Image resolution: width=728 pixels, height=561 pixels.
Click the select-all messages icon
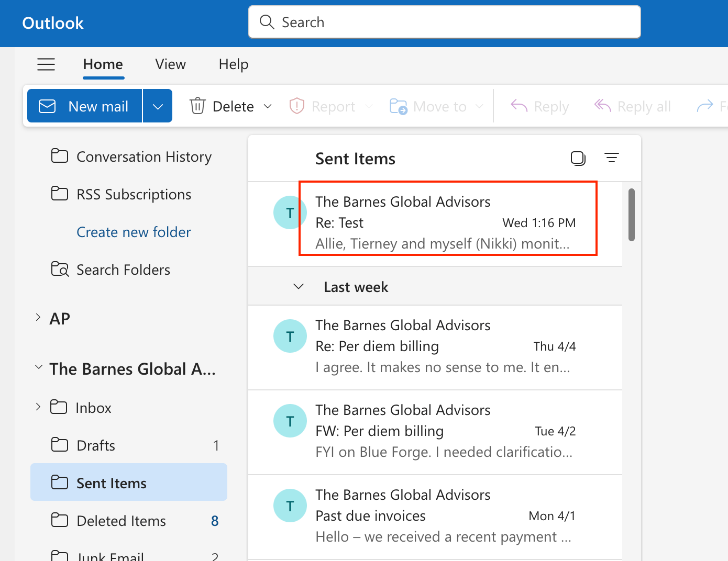click(x=578, y=158)
